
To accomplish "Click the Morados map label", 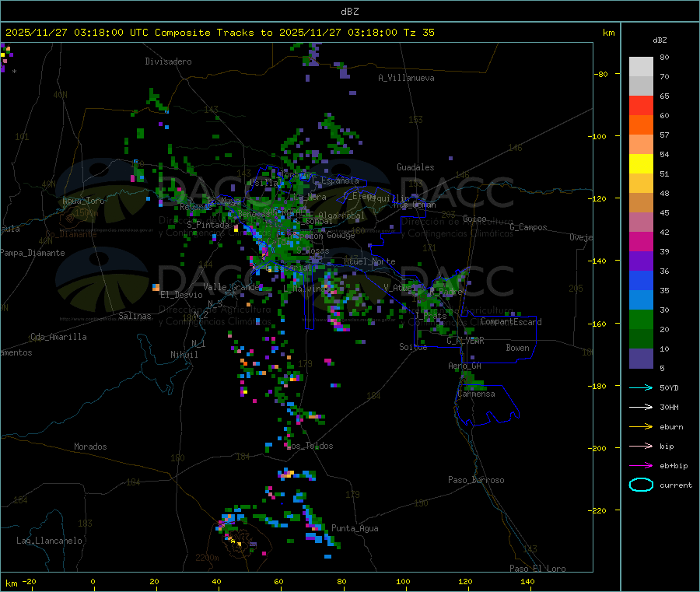I will 91,447.
